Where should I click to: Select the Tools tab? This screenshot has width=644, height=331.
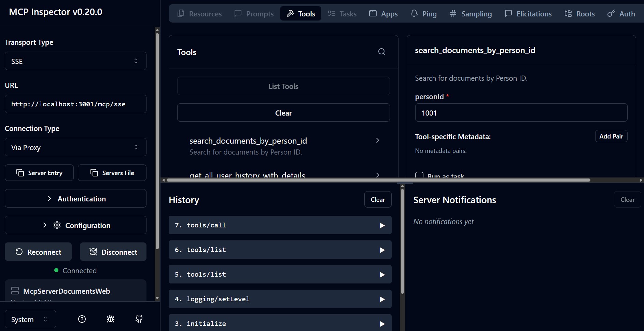(300, 14)
